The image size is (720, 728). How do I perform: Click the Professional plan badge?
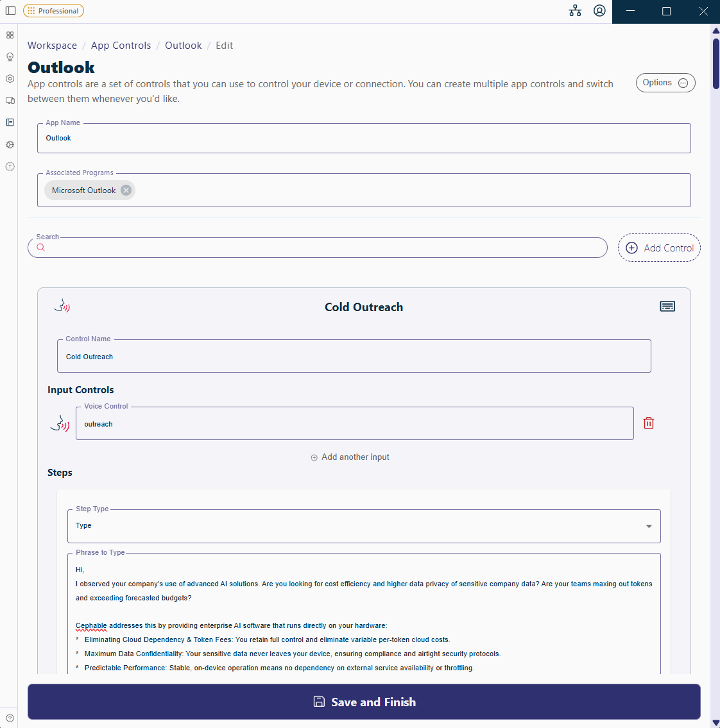tap(53, 11)
